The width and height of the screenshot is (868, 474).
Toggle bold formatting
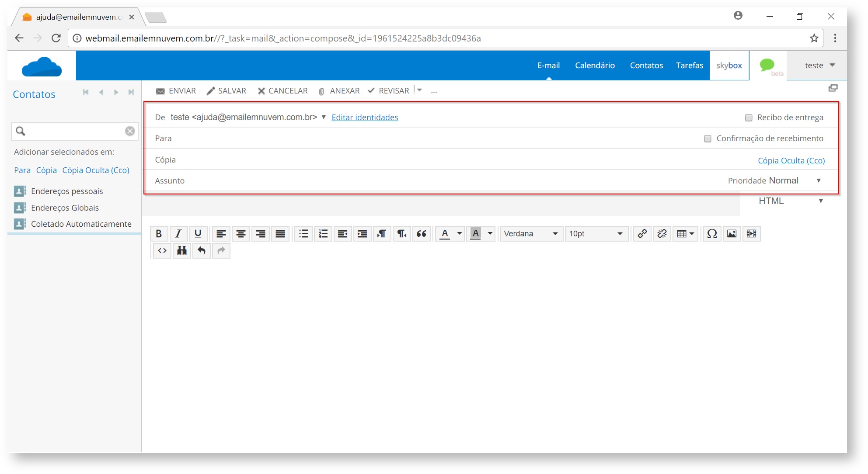[159, 234]
